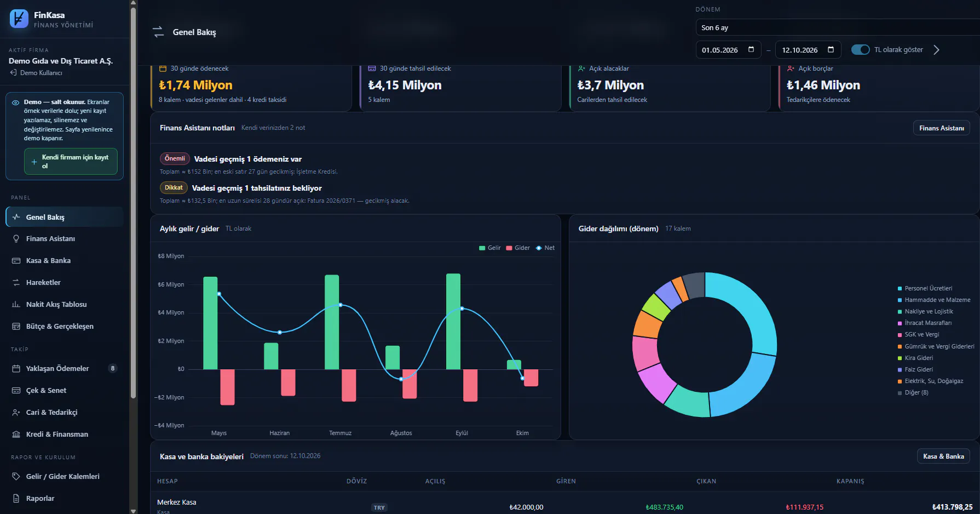
Task: Open end date picker 12.10.2026
Action: pyautogui.click(x=831, y=49)
